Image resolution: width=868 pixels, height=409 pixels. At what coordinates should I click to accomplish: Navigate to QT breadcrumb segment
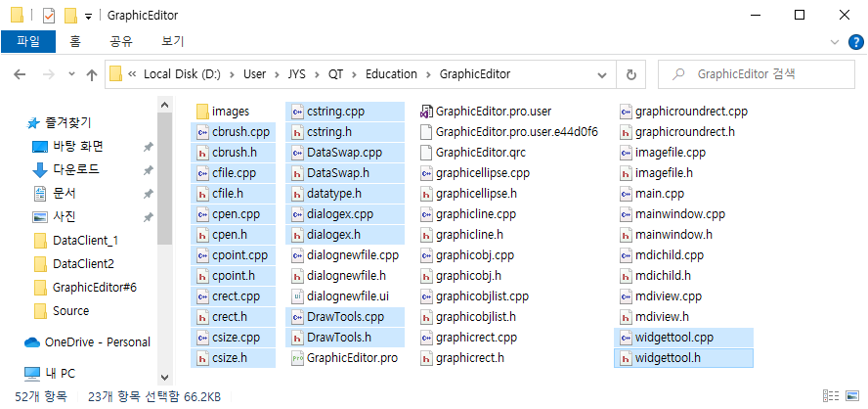pos(335,74)
